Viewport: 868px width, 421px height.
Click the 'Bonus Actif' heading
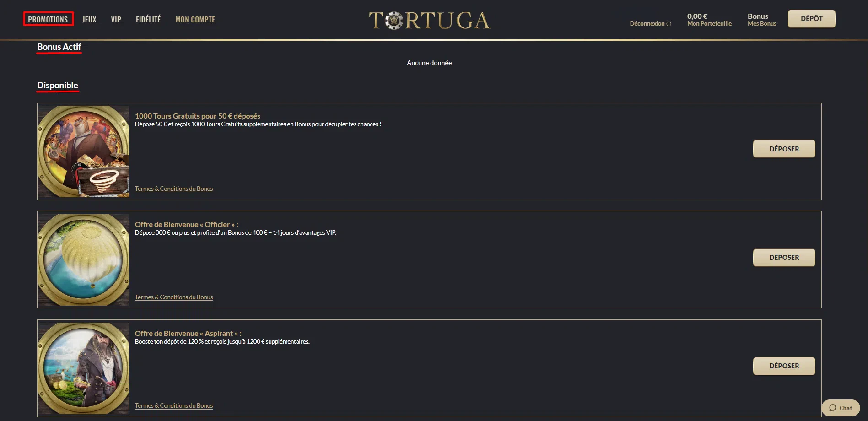pyautogui.click(x=59, y=47)
